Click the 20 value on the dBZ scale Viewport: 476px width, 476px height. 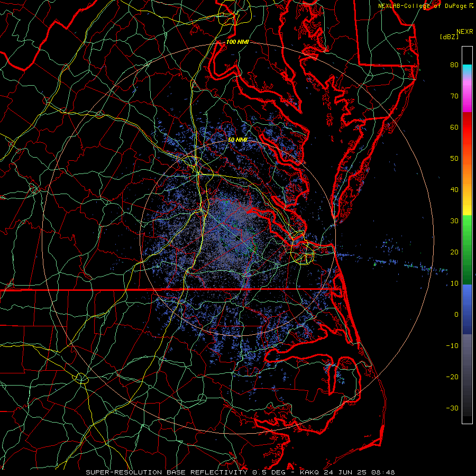tap(454, 252)
